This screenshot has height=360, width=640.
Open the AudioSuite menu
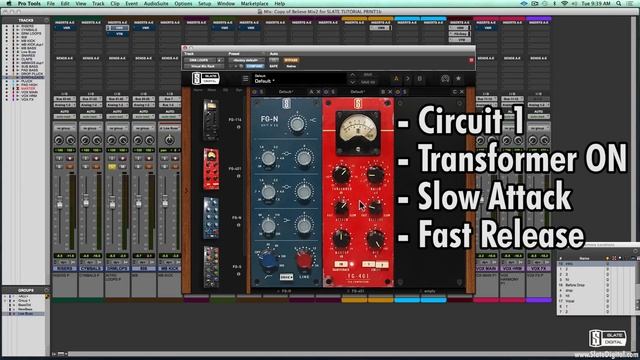tap(156, 3)
